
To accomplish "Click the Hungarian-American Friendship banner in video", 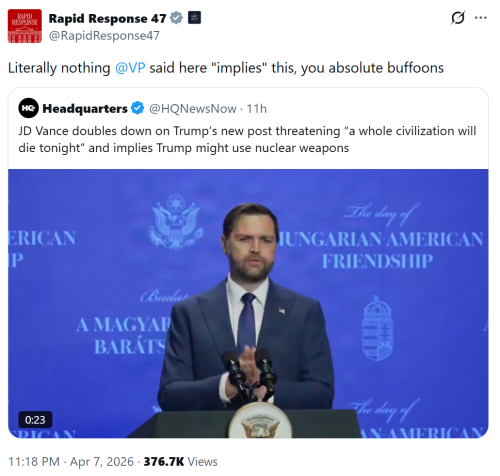I will point(379,241).
